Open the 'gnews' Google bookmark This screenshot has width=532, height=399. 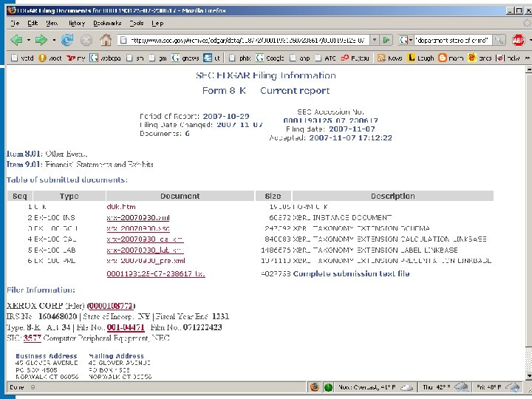[x=185, y=58]
